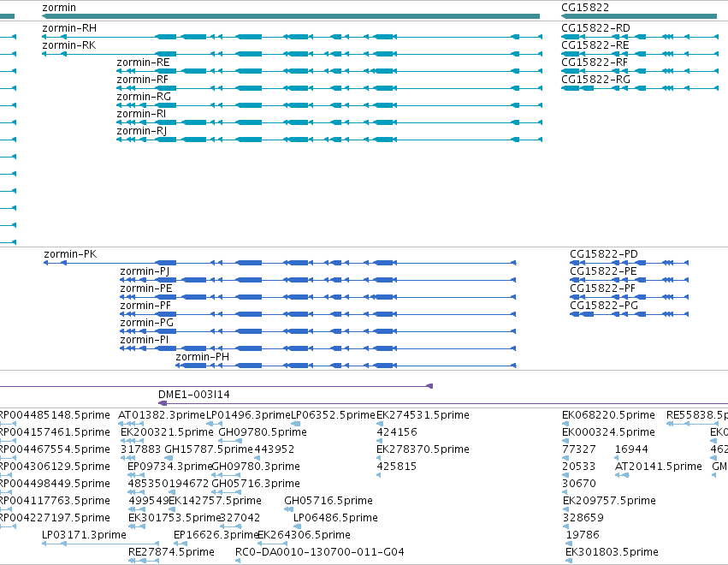Select protein zormin-PJ
The height and width of the screenshot is (565, 728).
(145, 271)
